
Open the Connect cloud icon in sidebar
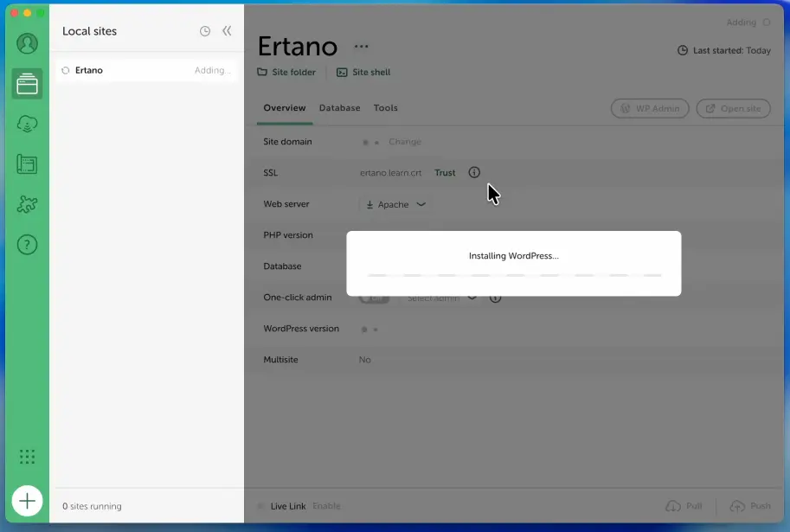point(27,125)
